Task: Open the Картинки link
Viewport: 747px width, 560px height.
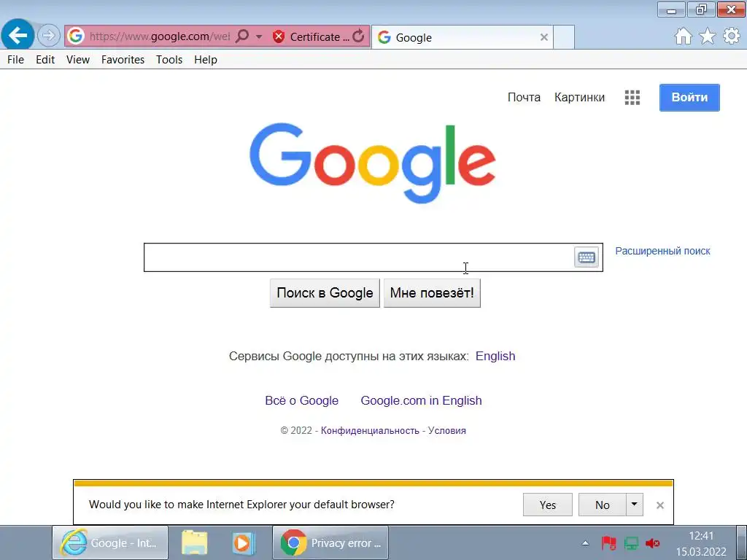Action: [579, 97]
